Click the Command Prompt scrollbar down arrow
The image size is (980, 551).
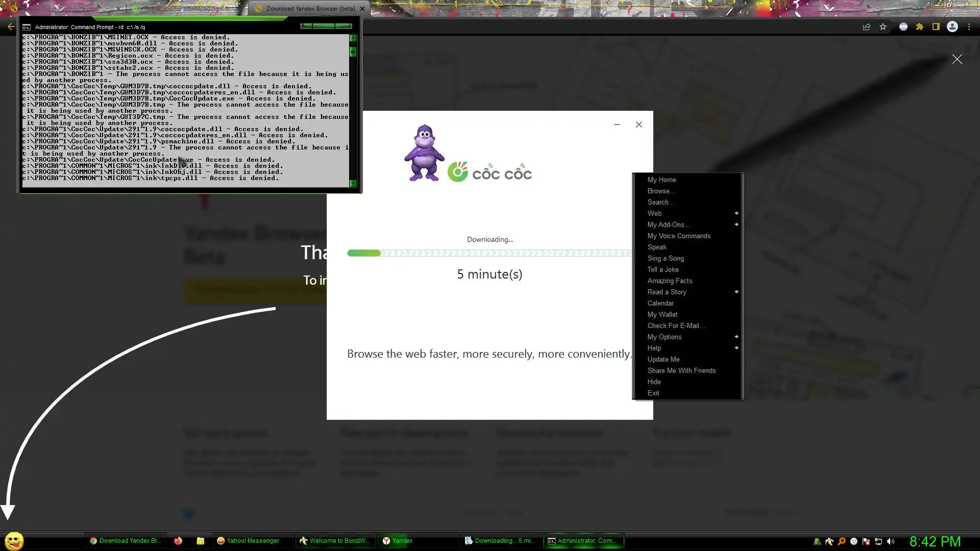coord(353,183)
